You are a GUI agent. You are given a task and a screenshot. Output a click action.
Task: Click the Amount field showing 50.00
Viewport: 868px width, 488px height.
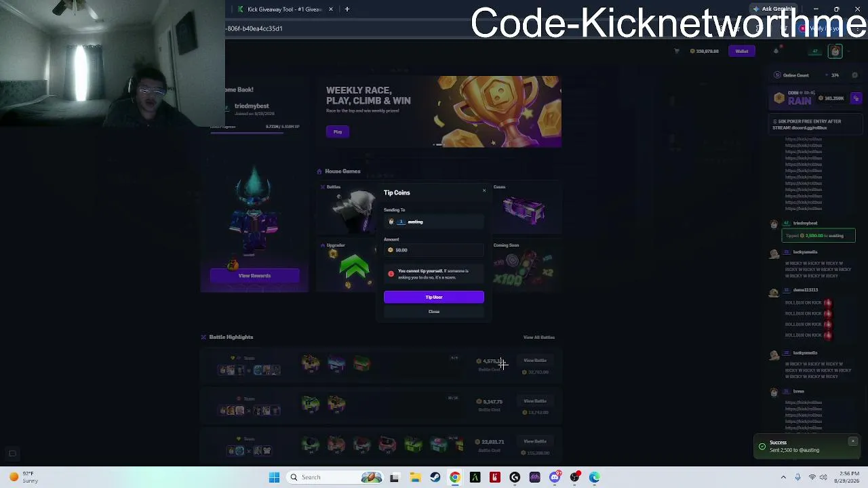pyautogui.click(x=434, y=250)
